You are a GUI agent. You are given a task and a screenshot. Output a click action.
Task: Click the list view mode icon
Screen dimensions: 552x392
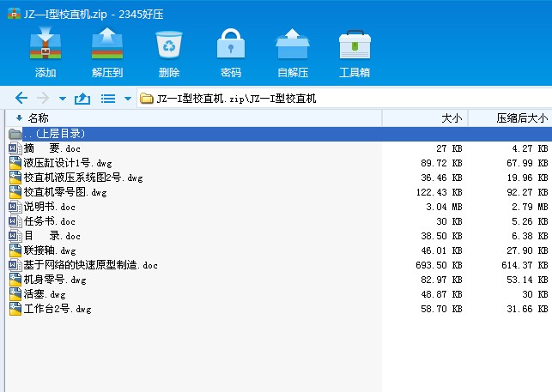point(108,99)
